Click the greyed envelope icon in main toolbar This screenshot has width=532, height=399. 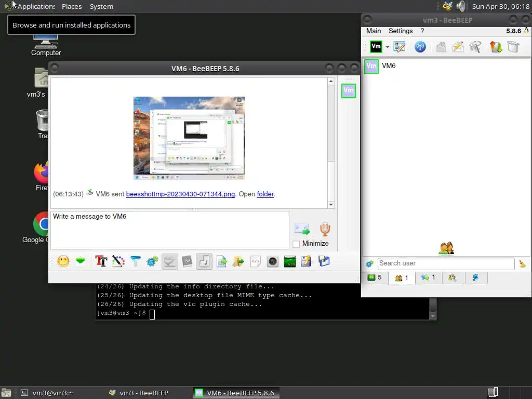(x=441, y=46)
